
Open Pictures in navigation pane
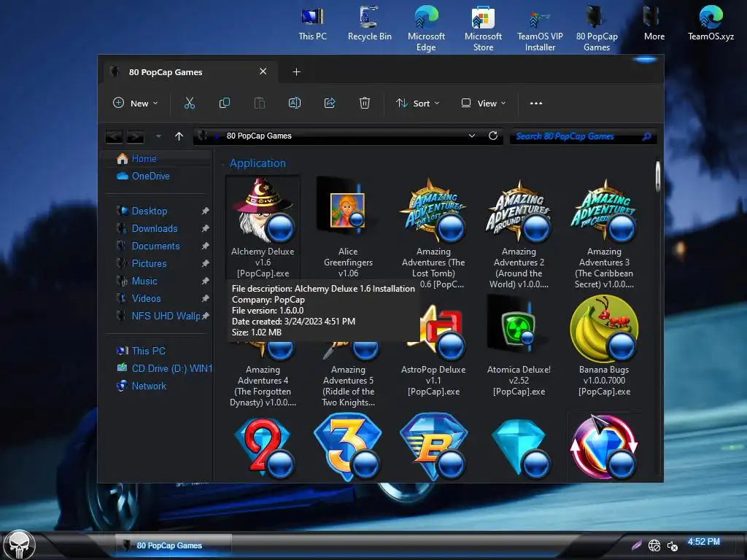click(x=149, y=264)
